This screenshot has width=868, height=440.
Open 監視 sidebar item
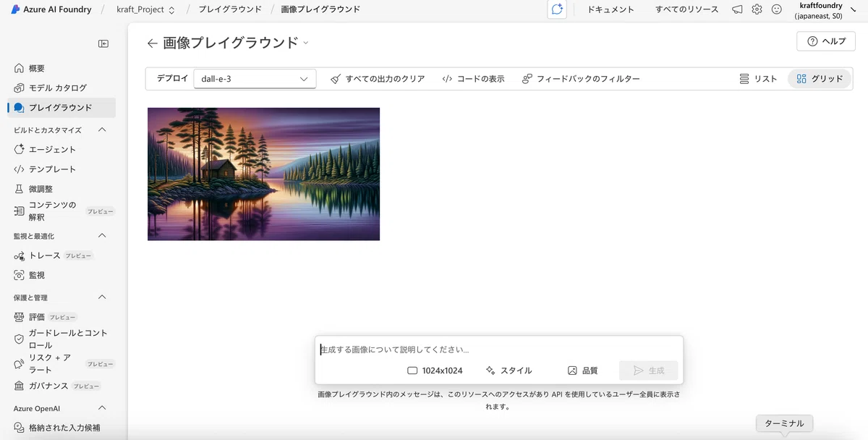[61, 275]
